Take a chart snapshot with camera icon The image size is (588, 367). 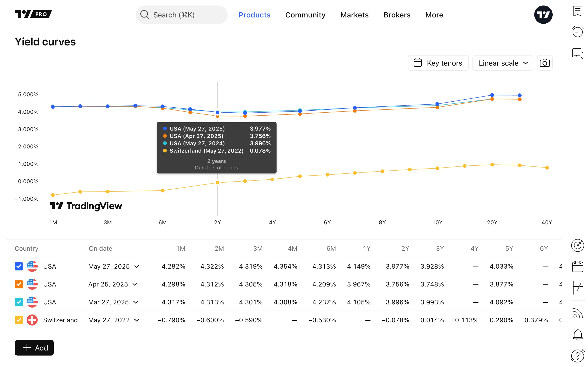point(545,63)
